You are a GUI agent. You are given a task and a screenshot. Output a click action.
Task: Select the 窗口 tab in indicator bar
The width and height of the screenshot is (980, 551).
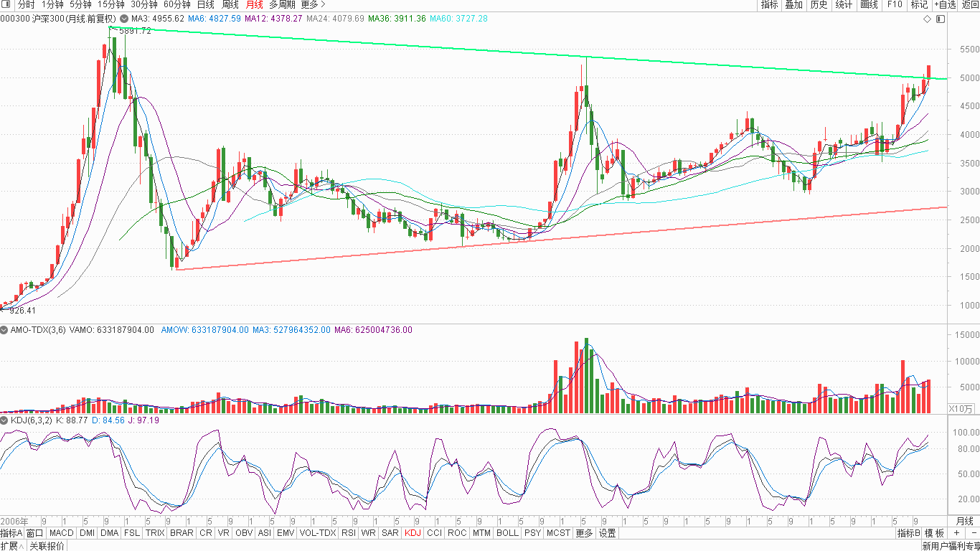pos(35,533)
